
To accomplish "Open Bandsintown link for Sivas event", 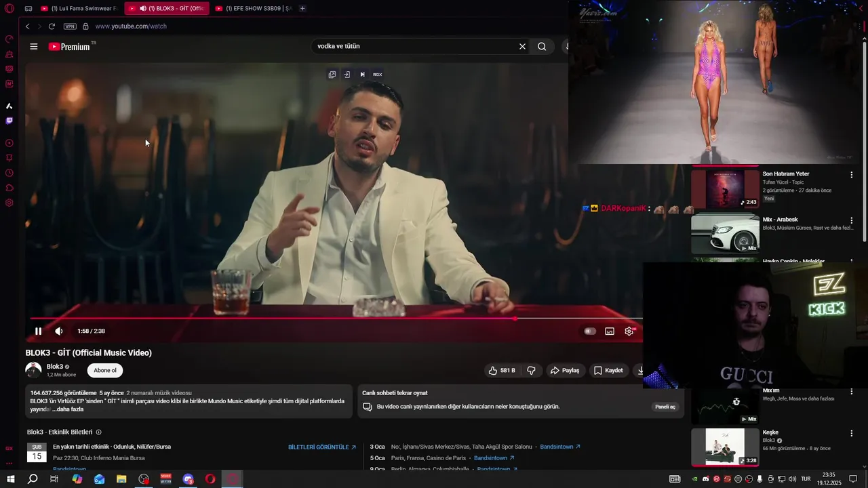I will click(x=560, y=447).
